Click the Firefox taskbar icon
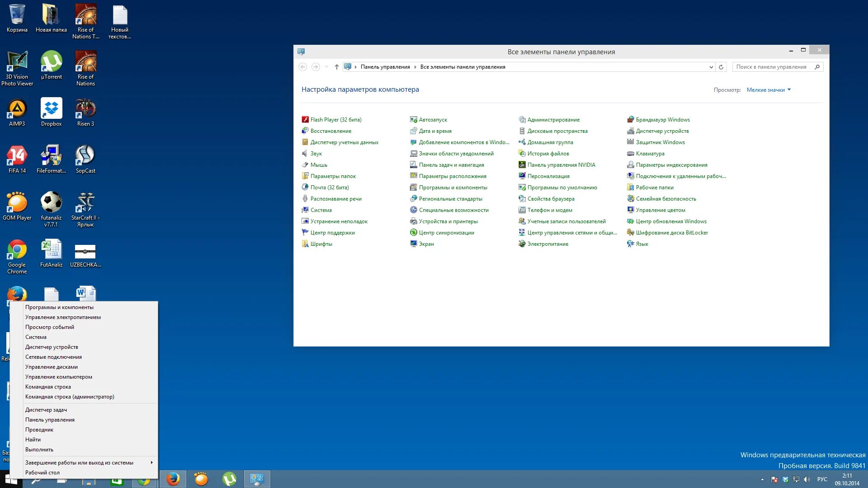Image resolution: width=868 pixels, height=488 pixels. pos(173,479)
